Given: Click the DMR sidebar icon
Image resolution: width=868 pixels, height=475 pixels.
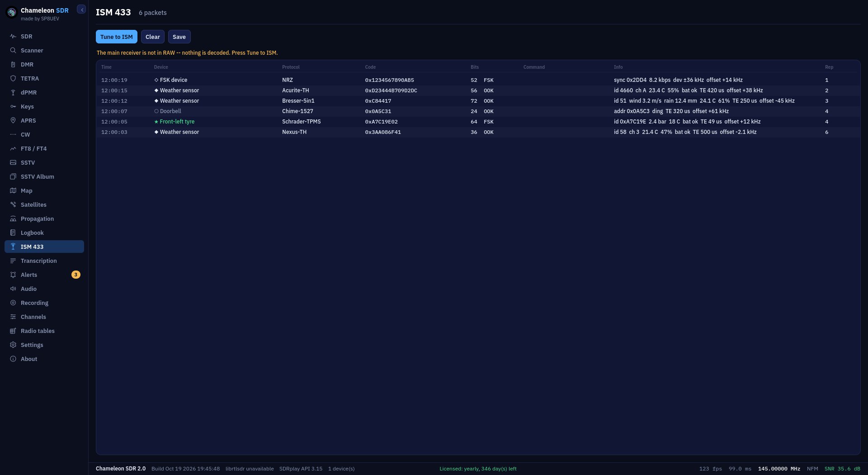Looking at the screenshot, I should [13, 64].
